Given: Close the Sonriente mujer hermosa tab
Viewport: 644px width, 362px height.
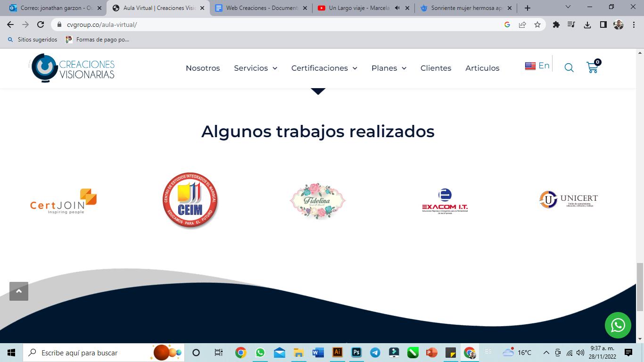Looking at the screenshot, I should point(510,8).
